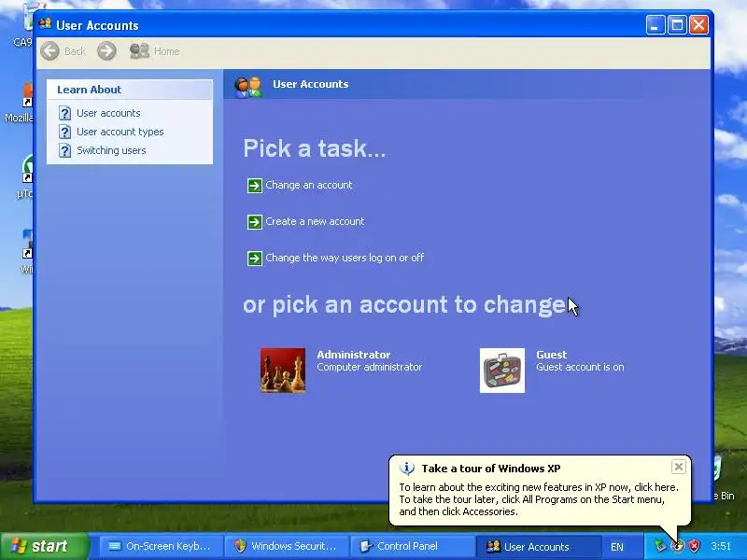
Task: Click the Back arrow icon
Action: tap(50, 51)
